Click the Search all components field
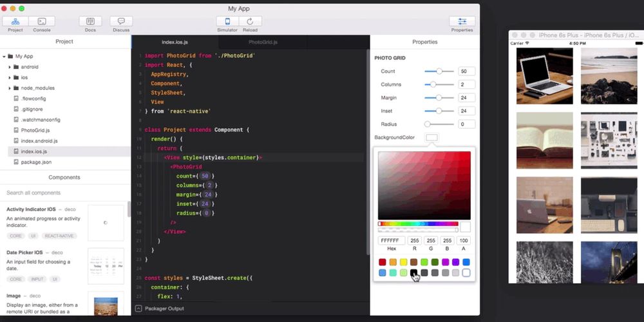Viewport: 644px width, 322px height. pos(64,193)
